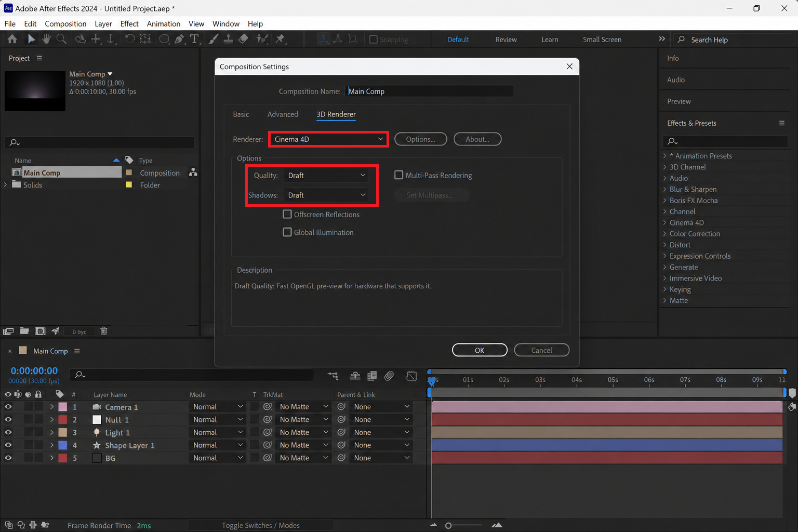Click the Delete trash icon in Project panel
Viewport: 798px width, 532px height.
(103, 331)
